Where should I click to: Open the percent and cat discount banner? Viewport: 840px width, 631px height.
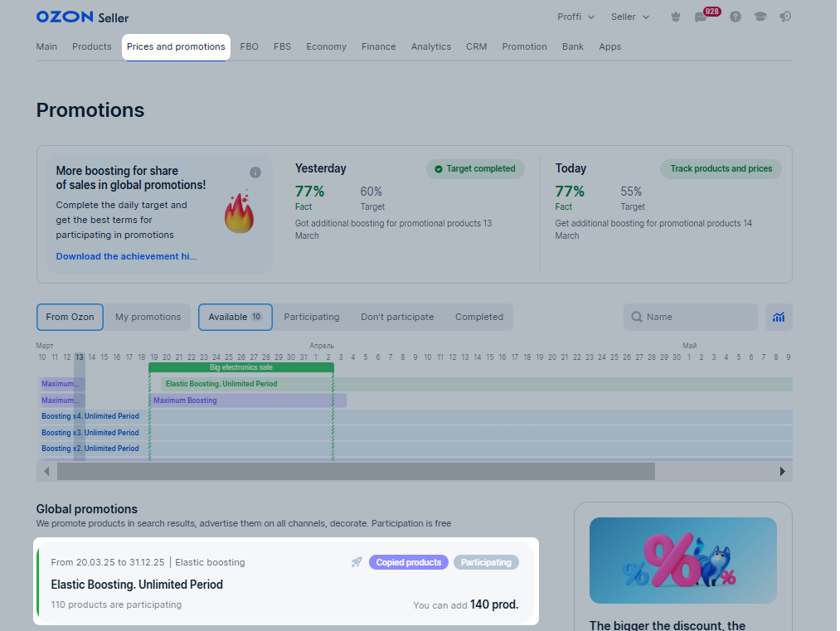[x=683, y=561]
